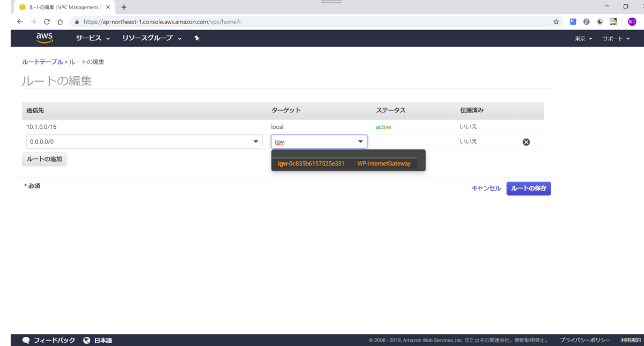Screen dimensions: 644x346
Task: Click the フィードバック link in footer
Action: click(54, 341)
